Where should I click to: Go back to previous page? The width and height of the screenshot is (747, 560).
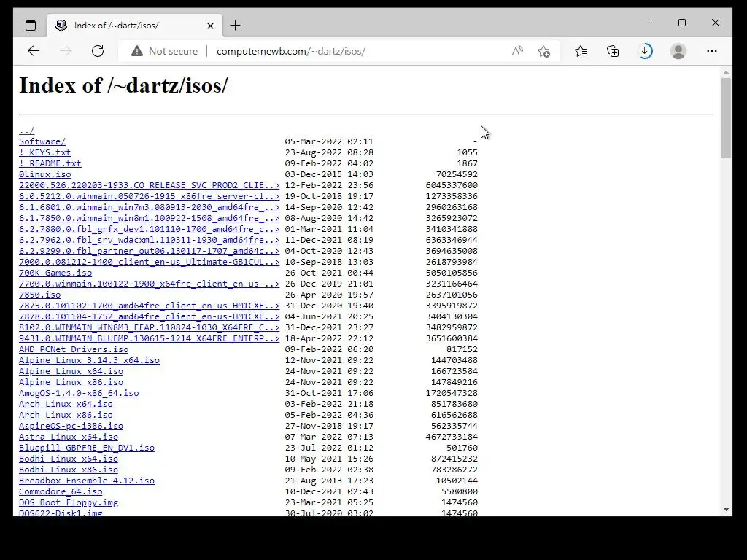pos(34,51)
